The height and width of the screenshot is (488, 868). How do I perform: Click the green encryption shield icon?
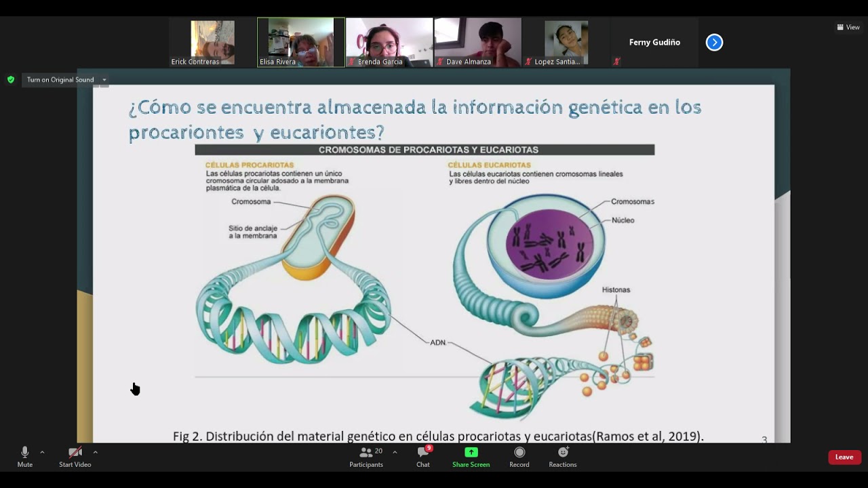[x=11, y=80]
